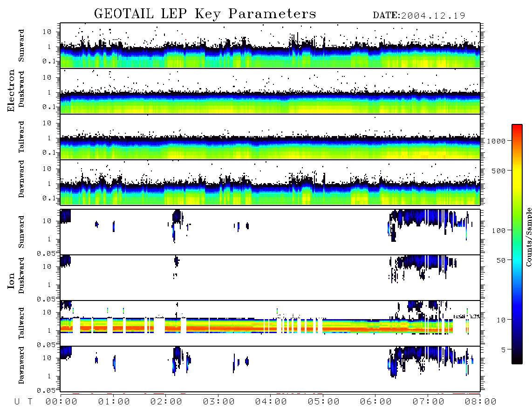Viewport: 532px width, 410px height.
Task: Click the Electron "Tailward" panel label
Action: point(21,137)
